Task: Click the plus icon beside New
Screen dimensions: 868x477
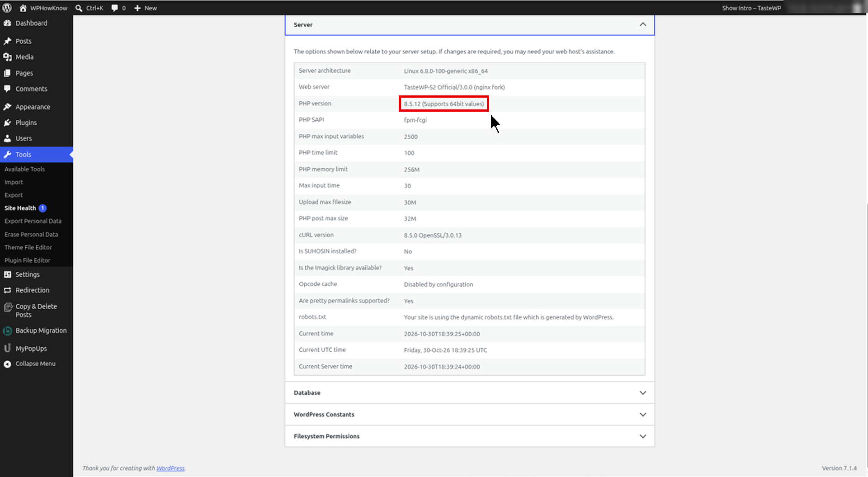Action: (x=137, y=8)
